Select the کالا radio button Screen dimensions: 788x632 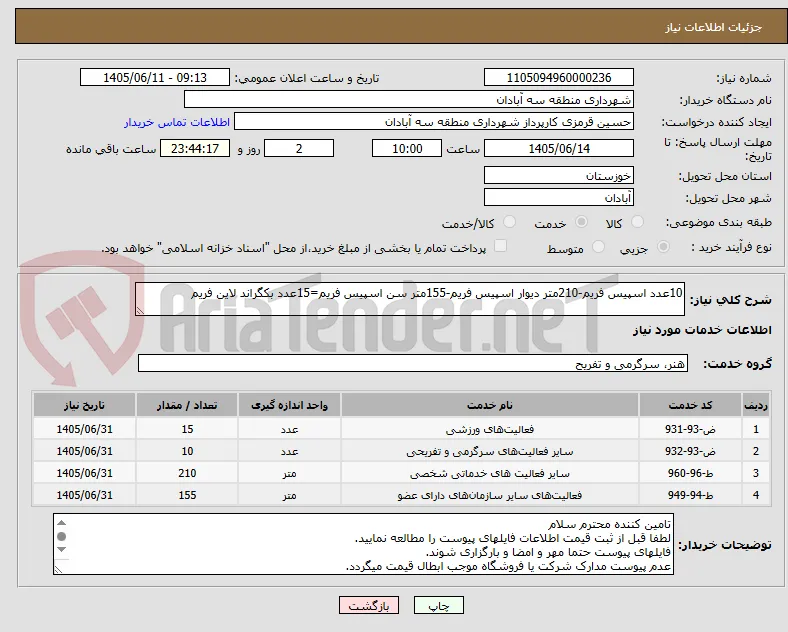pos(637,222)
